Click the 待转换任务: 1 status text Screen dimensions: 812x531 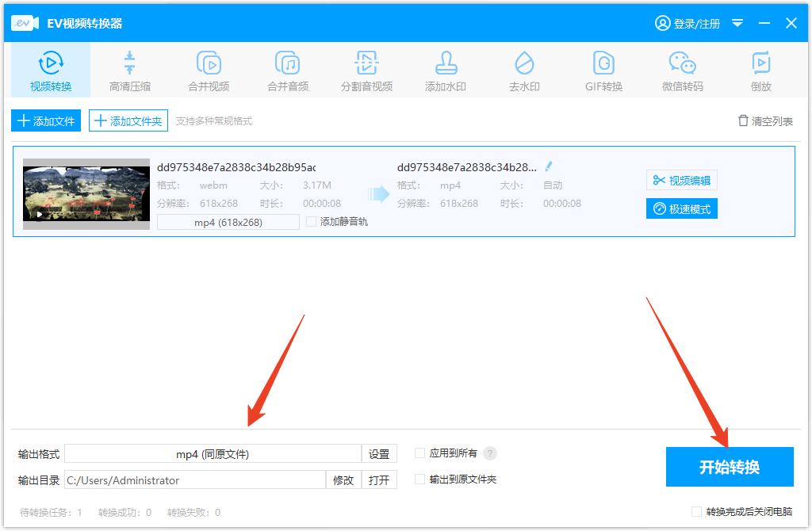point(51,512)
